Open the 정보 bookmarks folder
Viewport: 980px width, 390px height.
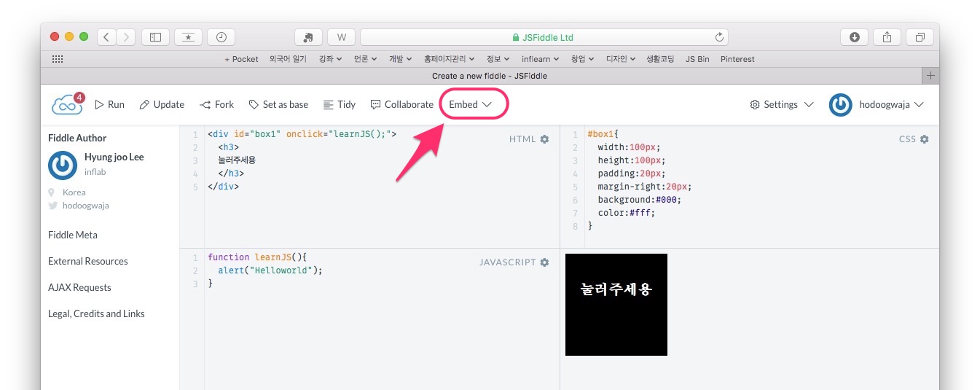pyautogui.click(x=498, y=59)
